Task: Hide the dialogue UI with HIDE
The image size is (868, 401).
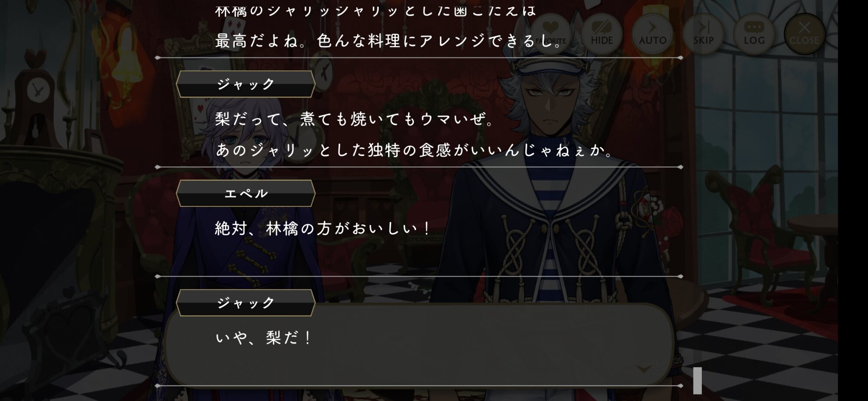Action: (x=602, y=33)
